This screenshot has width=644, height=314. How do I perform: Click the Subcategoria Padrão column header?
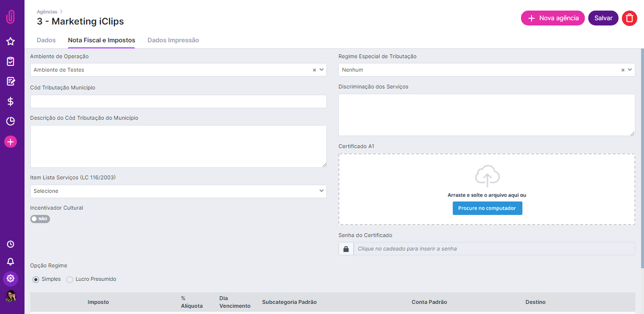289,302
